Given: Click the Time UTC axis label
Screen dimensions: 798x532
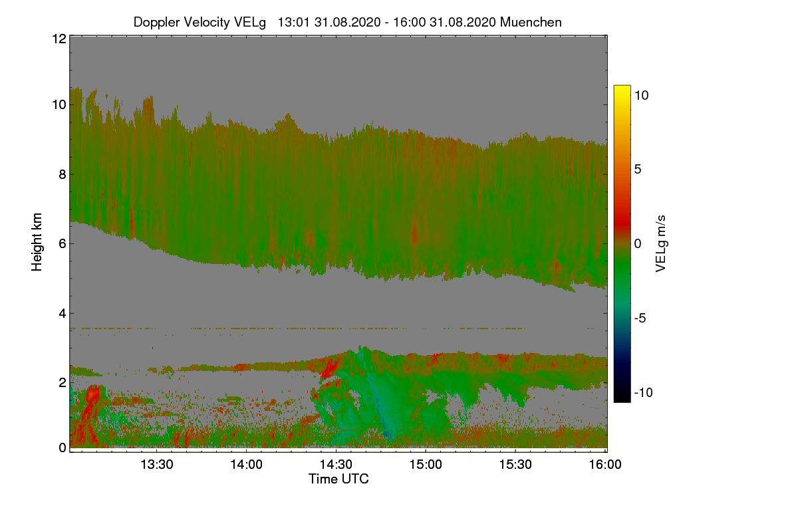Looking at the screenshot, I should tap(338, 479).
